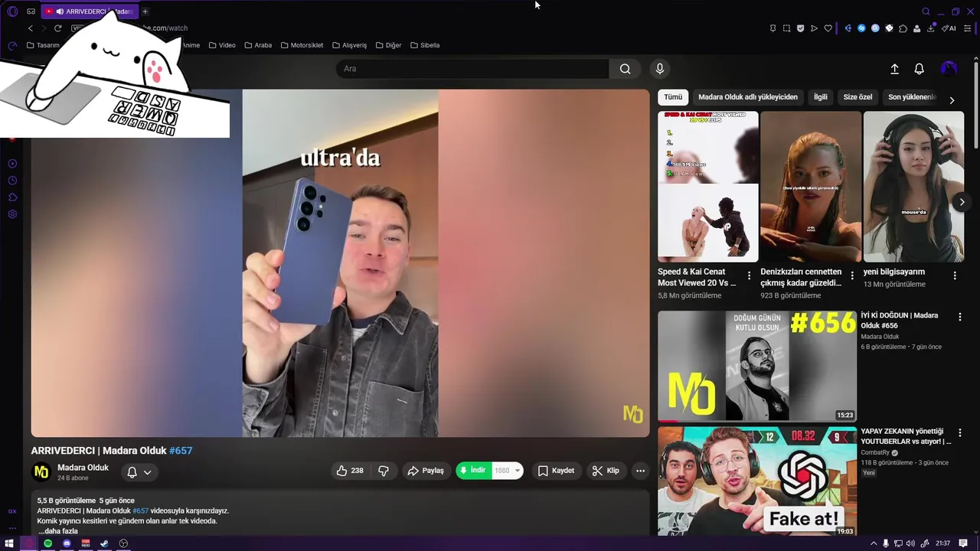The height and width of the screenshot is (551, 980).
Task: Select the Size özel filter chip
Action: coord(857,97)
